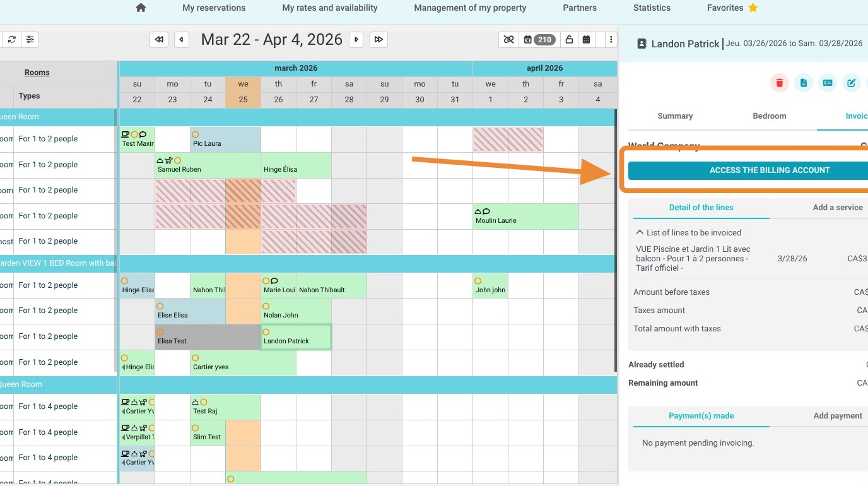
Task: Open the Statistics menu
Action: tap(652, 8)
